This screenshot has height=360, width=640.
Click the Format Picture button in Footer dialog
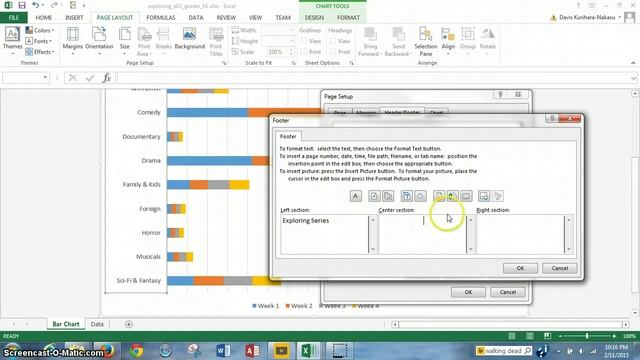(x=498, y=196)
